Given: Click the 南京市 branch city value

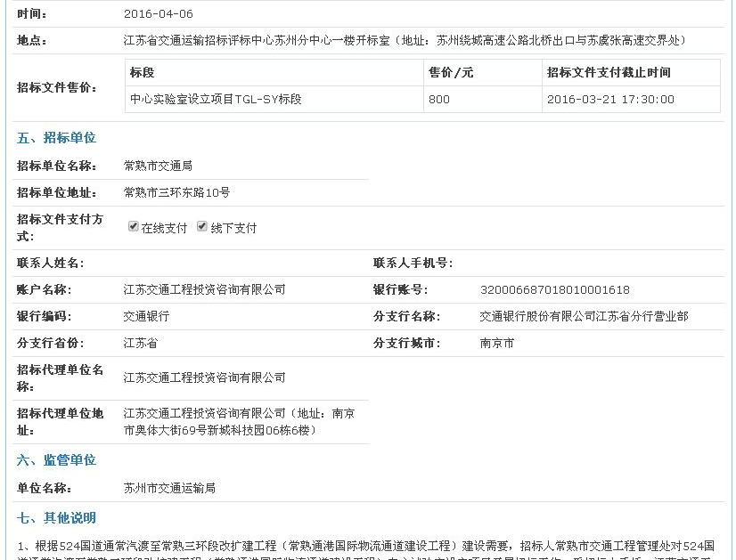Looking at the screenshot, I should coord(496,343).
